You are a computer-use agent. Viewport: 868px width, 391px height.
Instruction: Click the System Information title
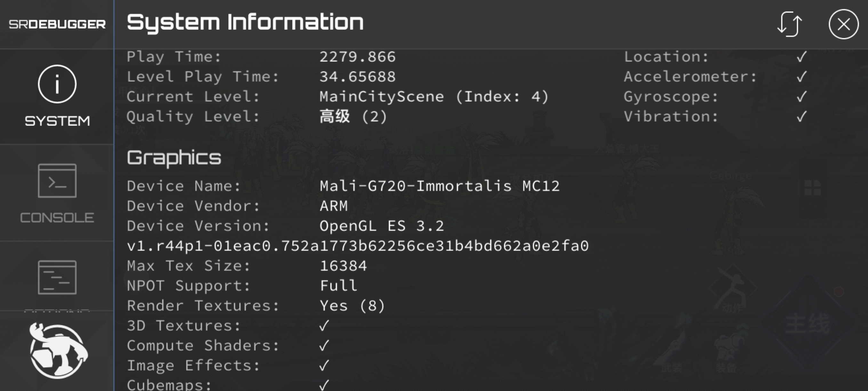coord(245,23)
